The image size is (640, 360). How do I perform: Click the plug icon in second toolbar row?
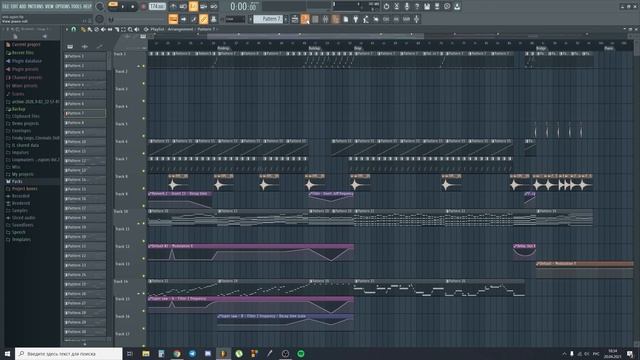356,19
